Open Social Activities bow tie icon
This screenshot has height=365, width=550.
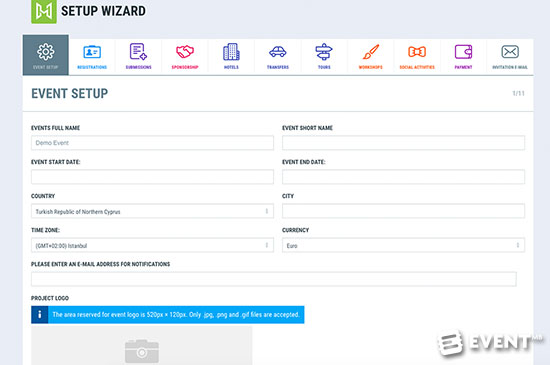tap(417, 52)
